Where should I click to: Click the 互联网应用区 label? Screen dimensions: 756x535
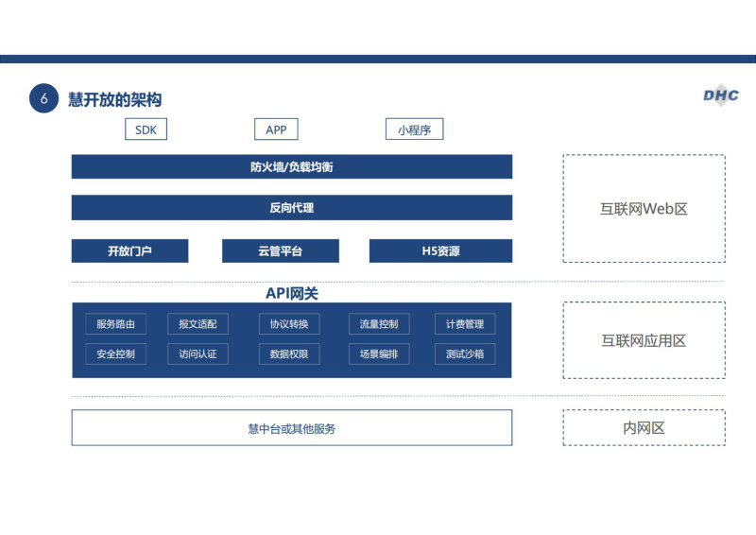(x=644, y=340)
